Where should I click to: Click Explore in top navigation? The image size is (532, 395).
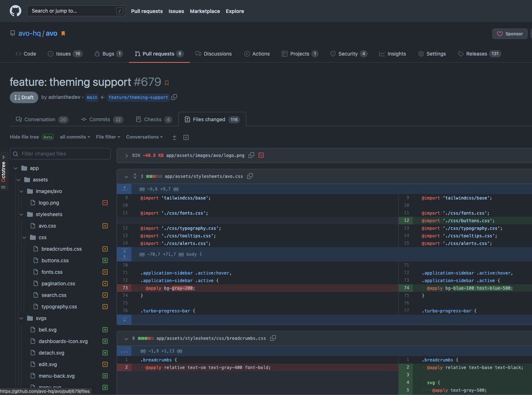pos(235,11)
